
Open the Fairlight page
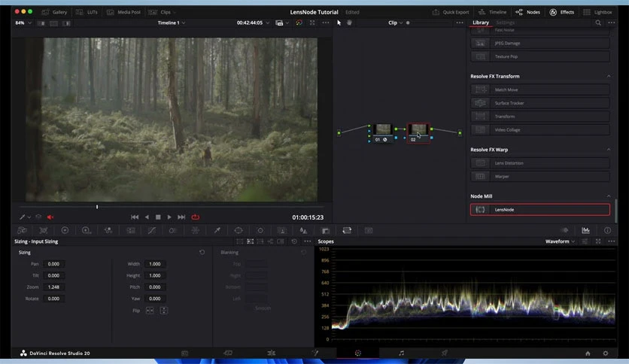point(401,353)
